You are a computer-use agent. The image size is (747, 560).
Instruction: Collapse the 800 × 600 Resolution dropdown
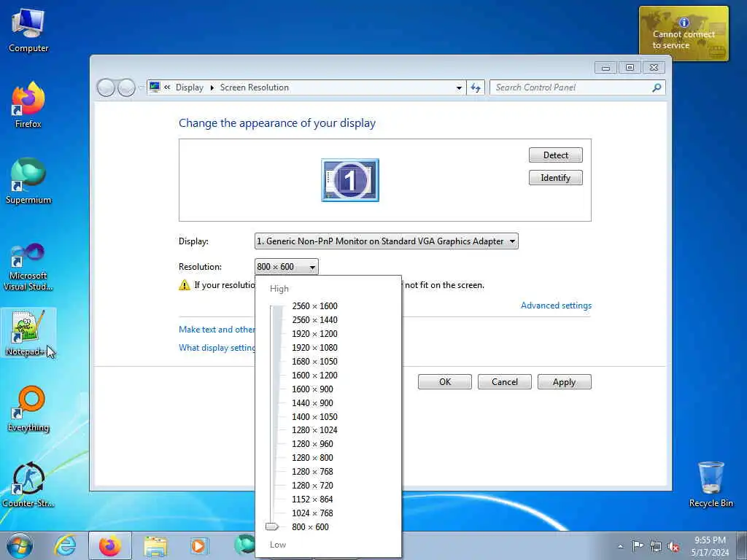coord(286,267)
